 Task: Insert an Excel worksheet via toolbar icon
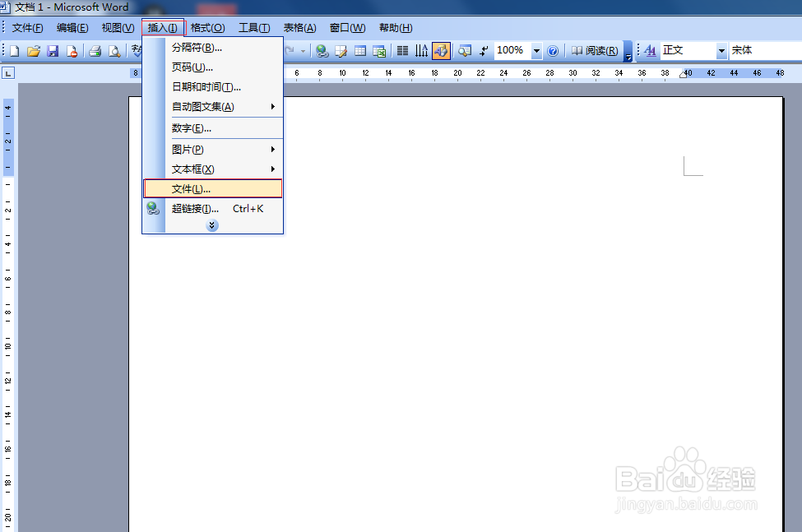(379, 51)
